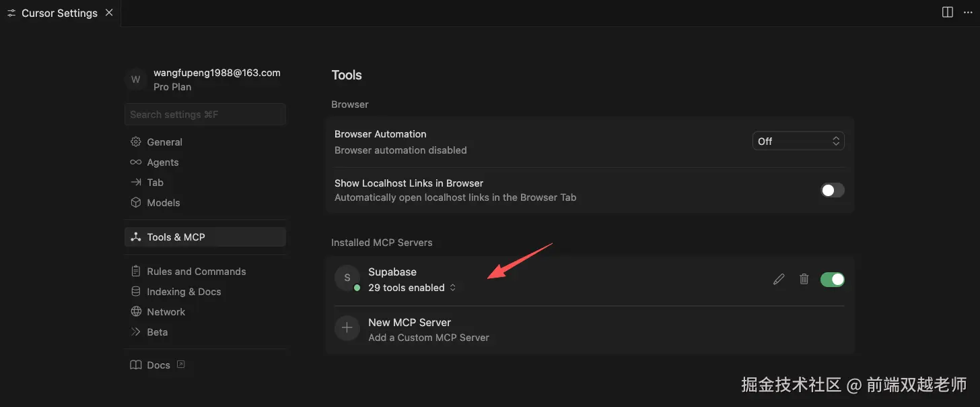Click the external link icon beside Docs

click(180, 365)
